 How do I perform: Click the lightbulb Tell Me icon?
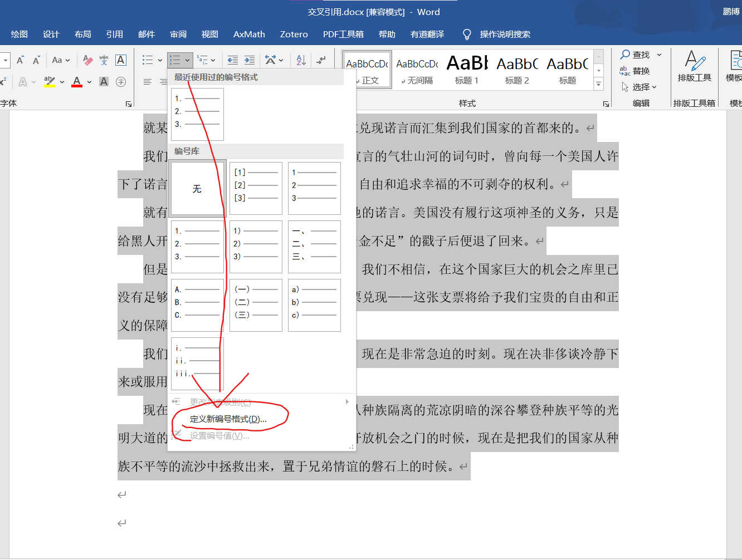(x=467, y=35)
